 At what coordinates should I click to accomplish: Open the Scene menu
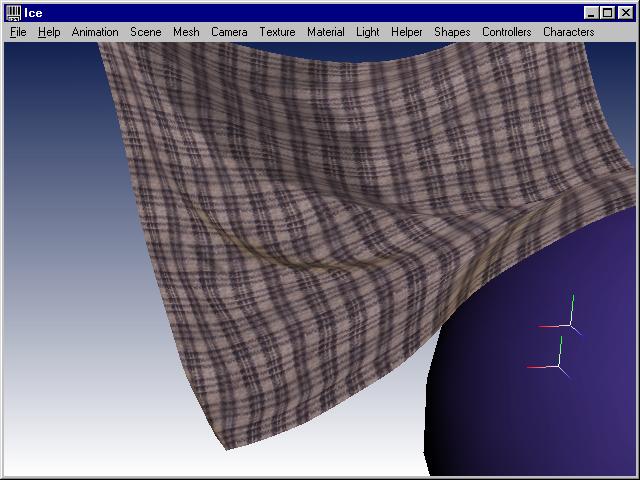[146, 32]
